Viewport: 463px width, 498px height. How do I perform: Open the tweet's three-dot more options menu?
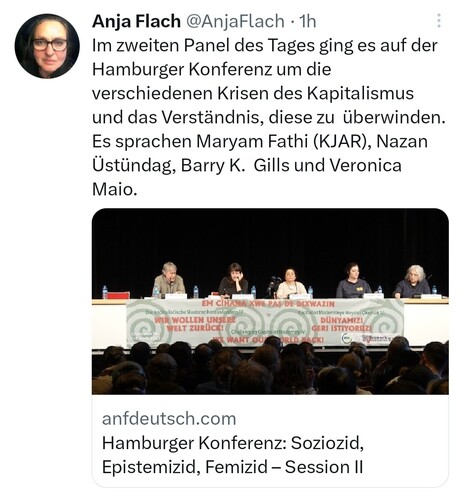click(x=439, y=21)
